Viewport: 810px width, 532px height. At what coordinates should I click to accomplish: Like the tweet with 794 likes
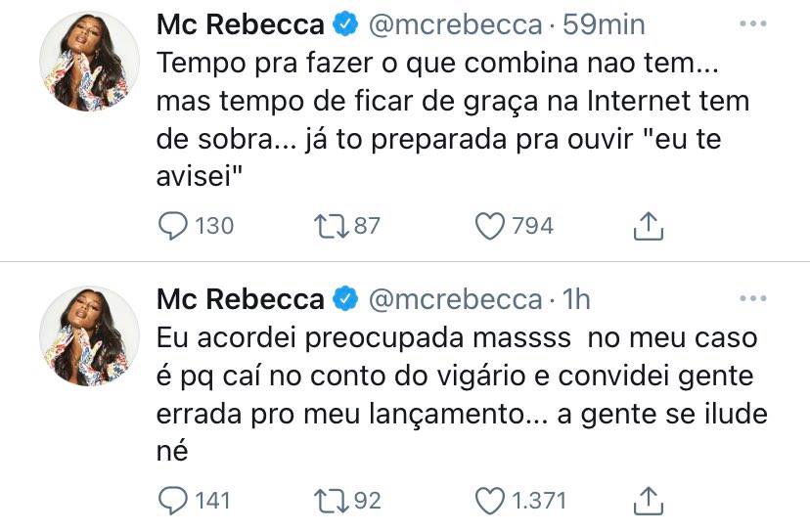point(489,226)
